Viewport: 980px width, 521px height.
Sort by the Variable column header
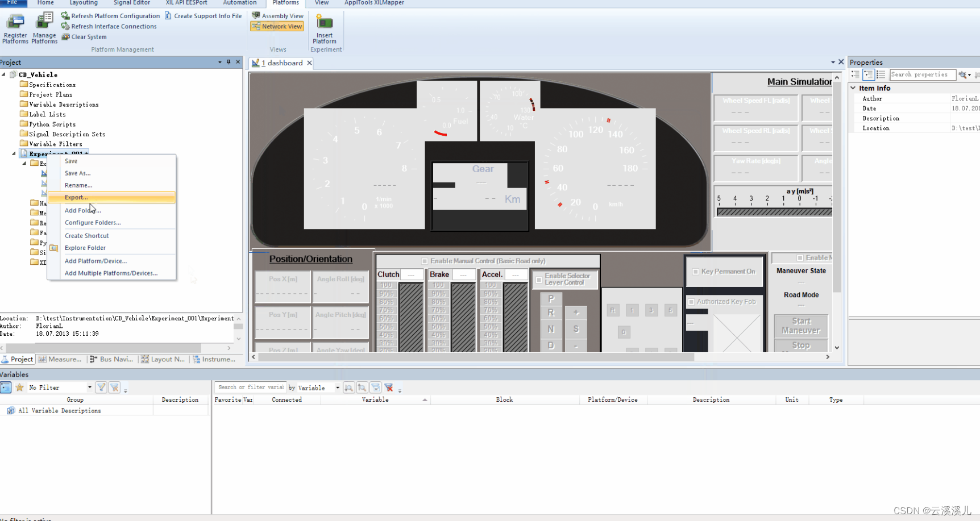coord(375,400)
